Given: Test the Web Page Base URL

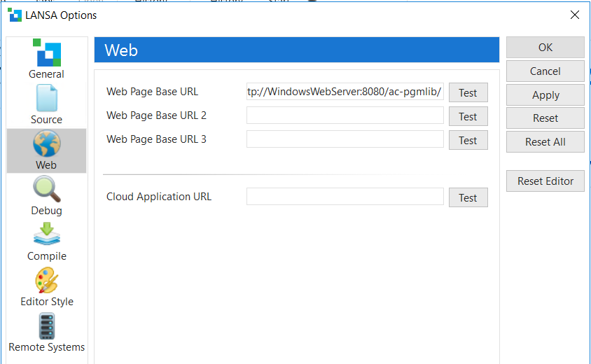Looking at the screenshot, I should [x=468, y=92].
